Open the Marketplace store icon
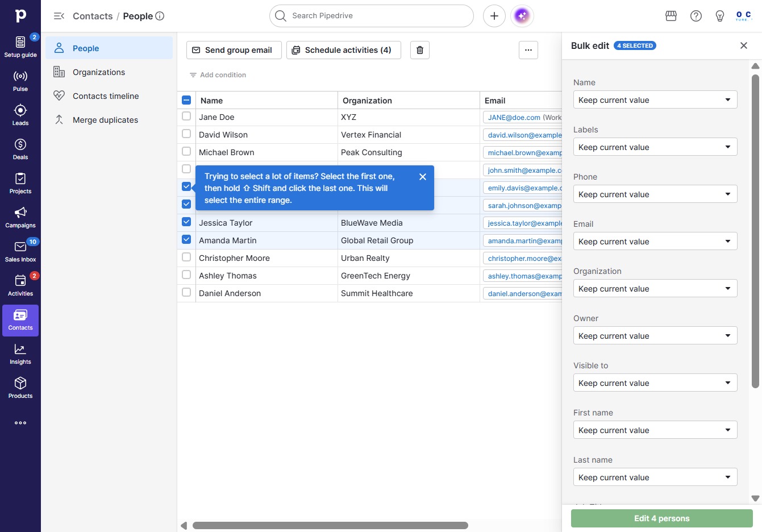Screen dimensions: 762x532 click(x=671, y=16)
